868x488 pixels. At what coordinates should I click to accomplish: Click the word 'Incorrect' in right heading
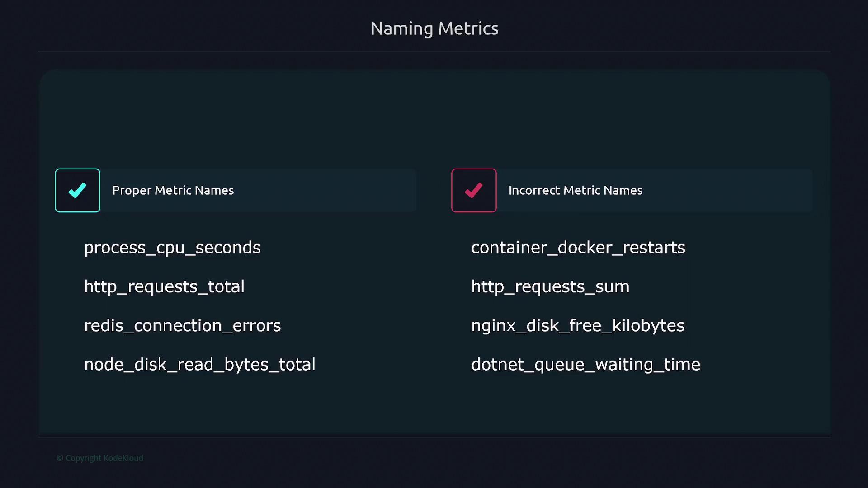pyautogui.click(x=534, y=190)
